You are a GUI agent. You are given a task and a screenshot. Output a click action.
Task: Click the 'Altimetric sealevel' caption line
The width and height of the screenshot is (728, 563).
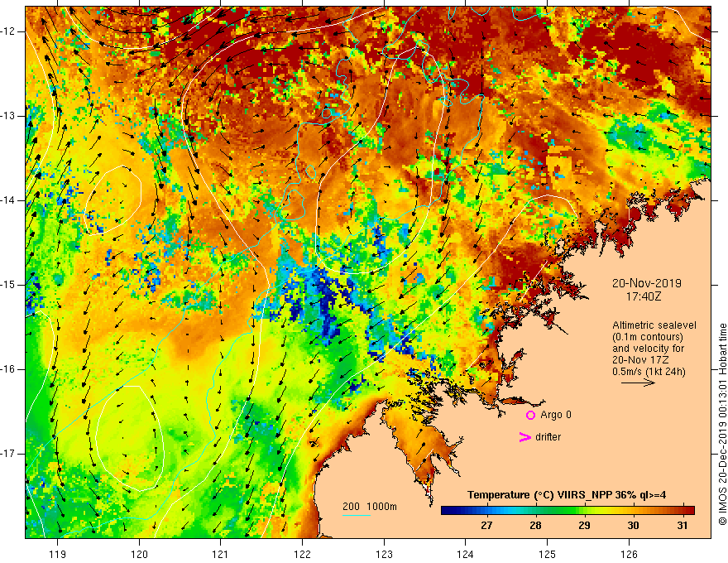tap(654, 325)
